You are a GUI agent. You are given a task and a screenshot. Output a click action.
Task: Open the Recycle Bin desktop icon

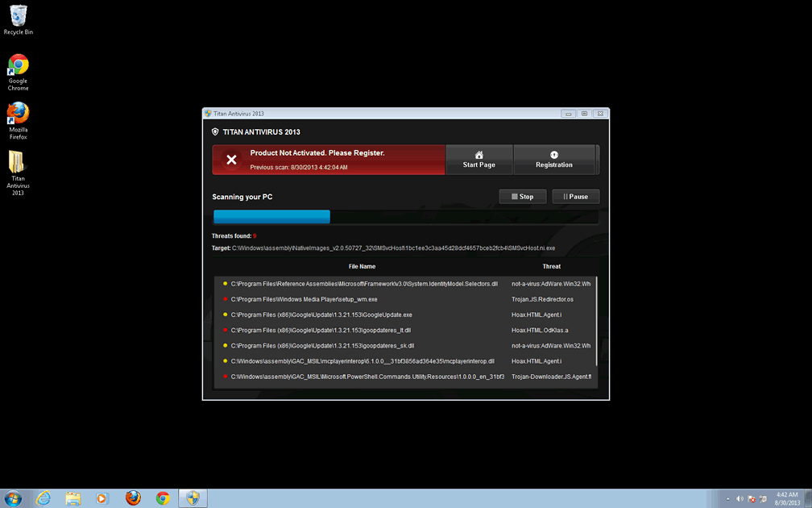(x=18, y=16)
